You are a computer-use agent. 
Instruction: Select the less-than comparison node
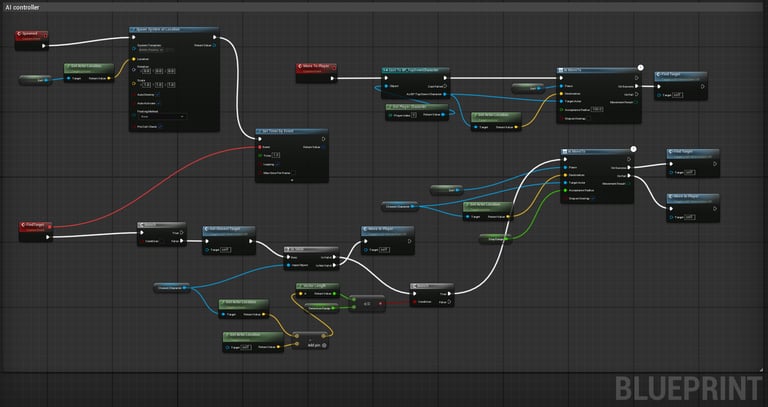pos(367,304)
